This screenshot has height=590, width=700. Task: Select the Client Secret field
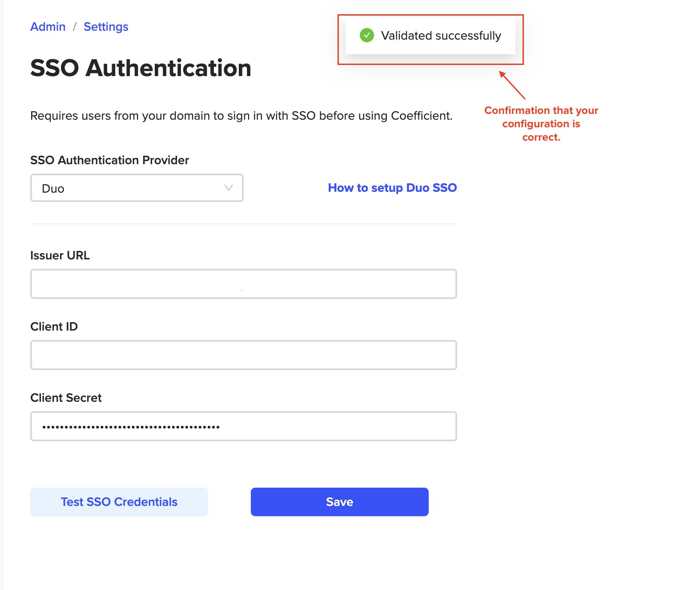click(x=243, y=426)
